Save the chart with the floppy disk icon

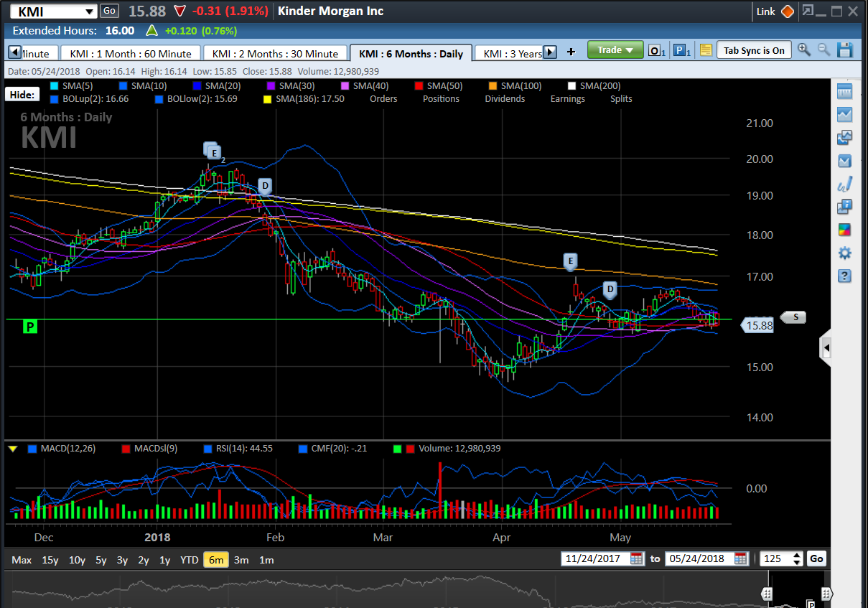845,50
